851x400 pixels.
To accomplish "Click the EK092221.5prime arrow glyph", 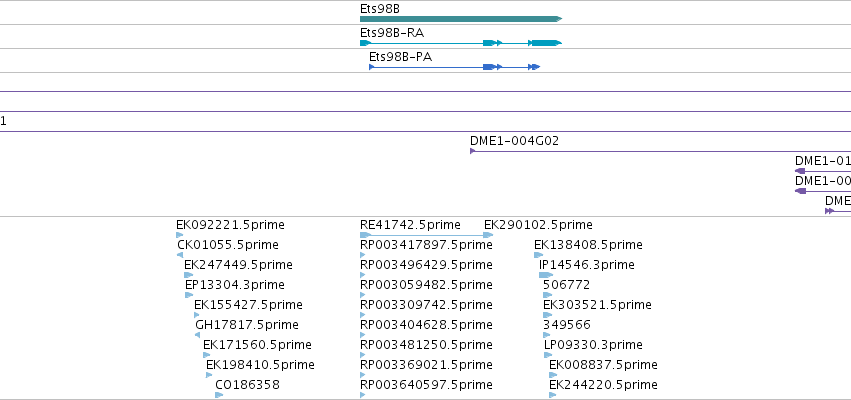I will tap(180, 235).
